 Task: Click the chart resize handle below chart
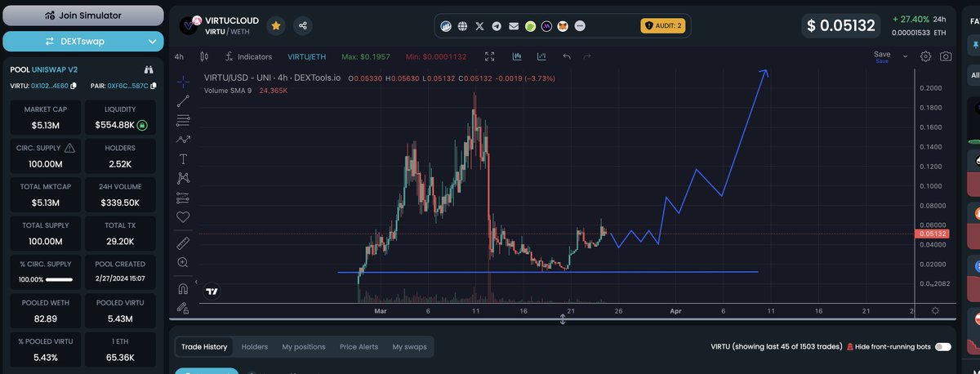(x=563, y=319)
